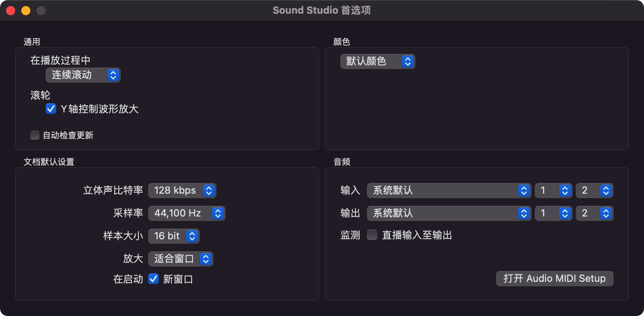The image size is (644, 316).
Task: Open the 输出 系统默认 device dropdown
Action: 448,213
